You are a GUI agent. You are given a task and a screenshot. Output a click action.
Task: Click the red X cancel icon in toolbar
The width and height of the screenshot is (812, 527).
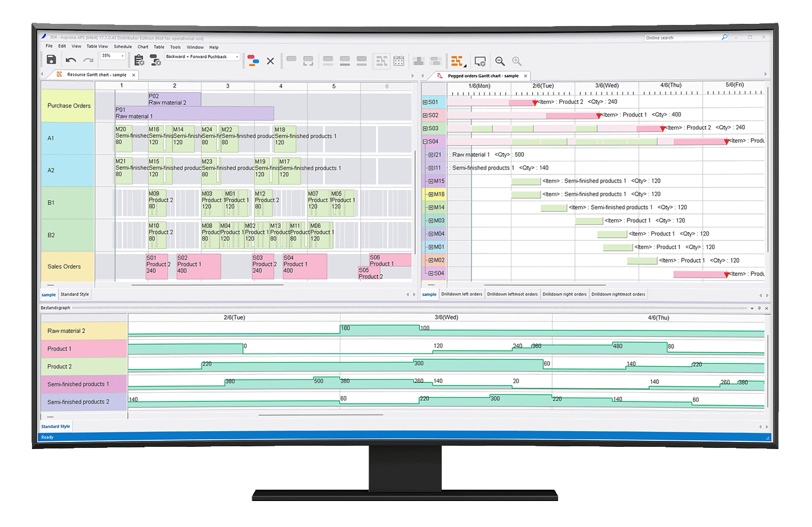[270, 60]
